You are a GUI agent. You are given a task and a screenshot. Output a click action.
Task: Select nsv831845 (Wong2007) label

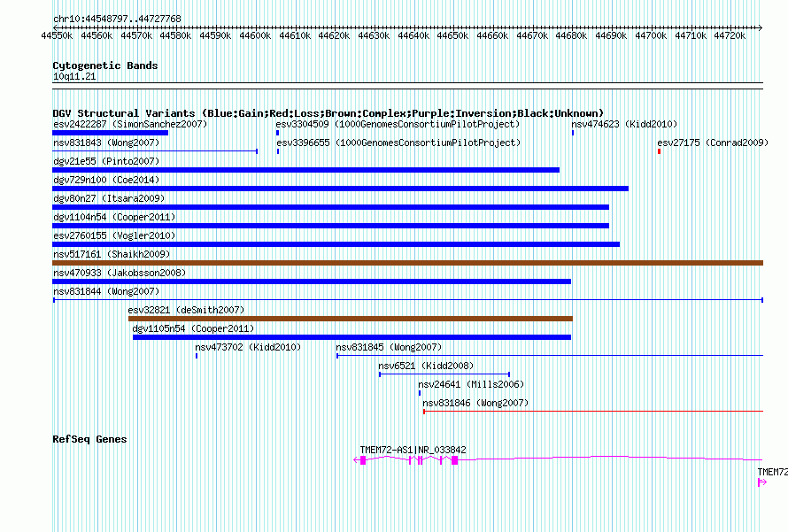389,347
